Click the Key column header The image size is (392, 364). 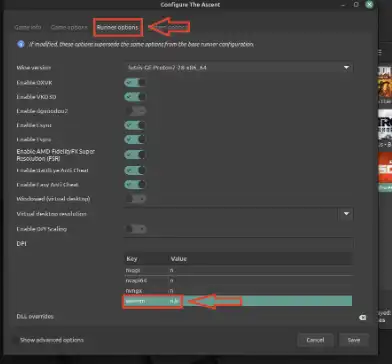point(132,259)
